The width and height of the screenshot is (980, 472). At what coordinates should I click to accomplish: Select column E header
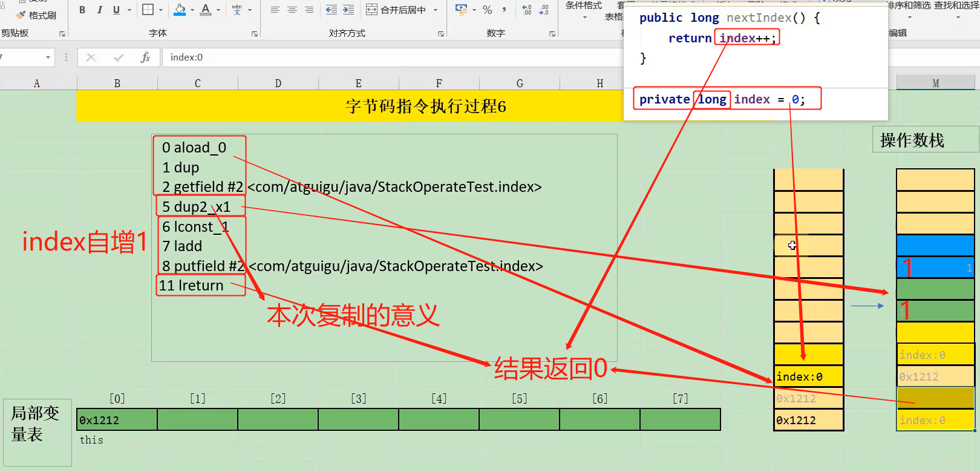(x=359, y=84)
